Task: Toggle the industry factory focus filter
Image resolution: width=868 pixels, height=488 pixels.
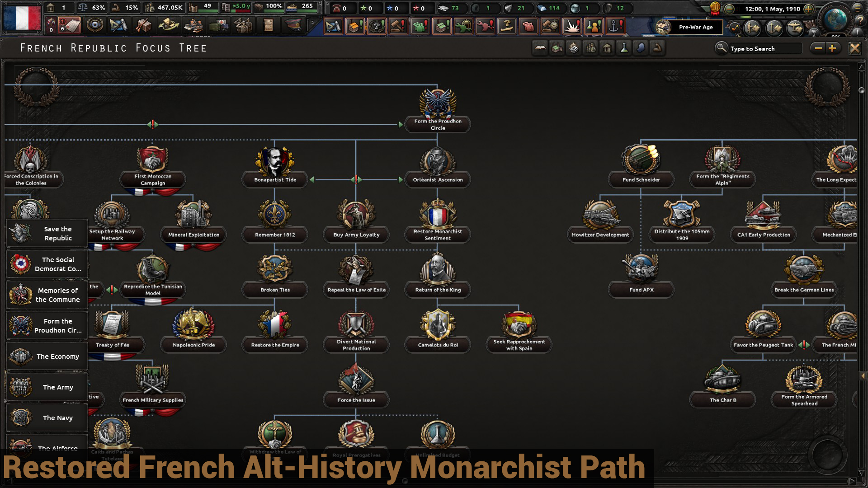Action: click(557, 47)
